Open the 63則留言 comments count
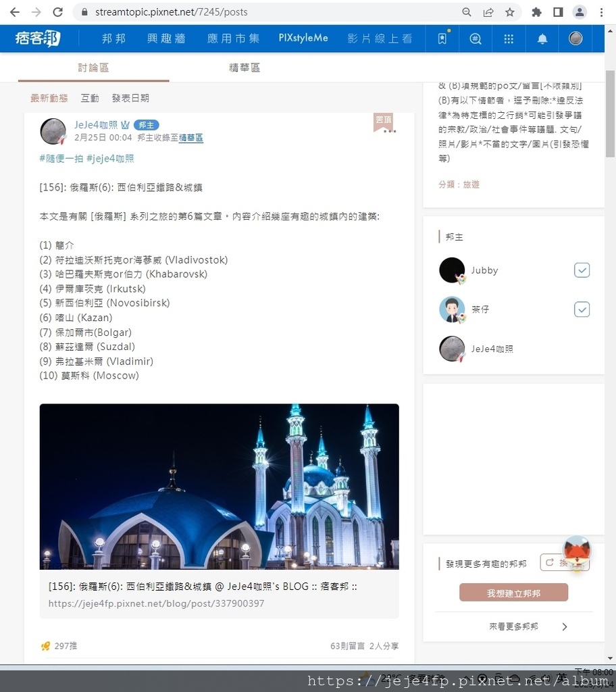The height and width of the screenshot is (692, 616). point(347,646)
